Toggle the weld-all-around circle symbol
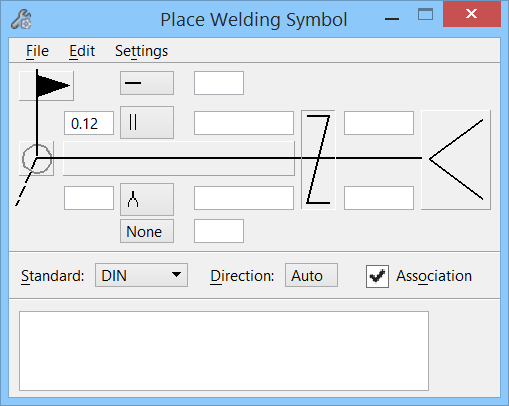The height and width of the screenshot is (406, 509). point(37,159)
